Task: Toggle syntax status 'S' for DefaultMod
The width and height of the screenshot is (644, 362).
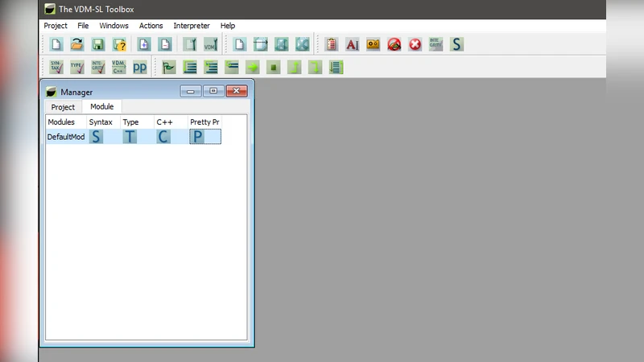Action: 97,137
